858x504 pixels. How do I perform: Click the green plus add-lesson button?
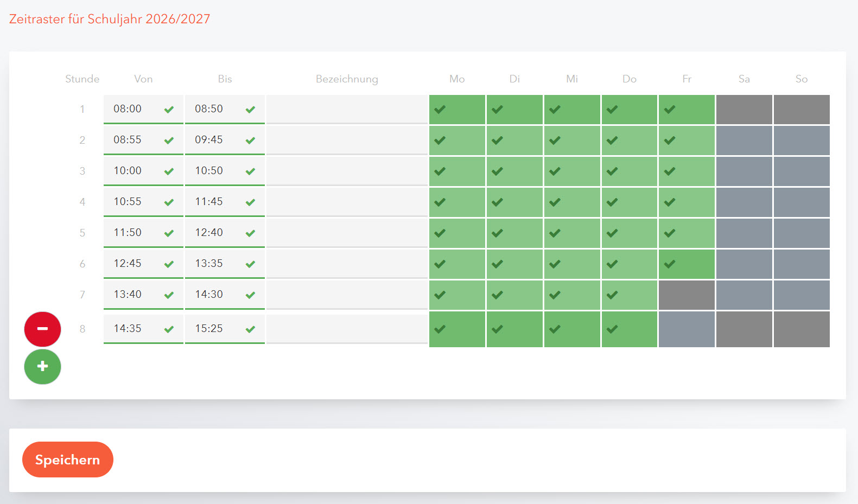pos(42,367)
